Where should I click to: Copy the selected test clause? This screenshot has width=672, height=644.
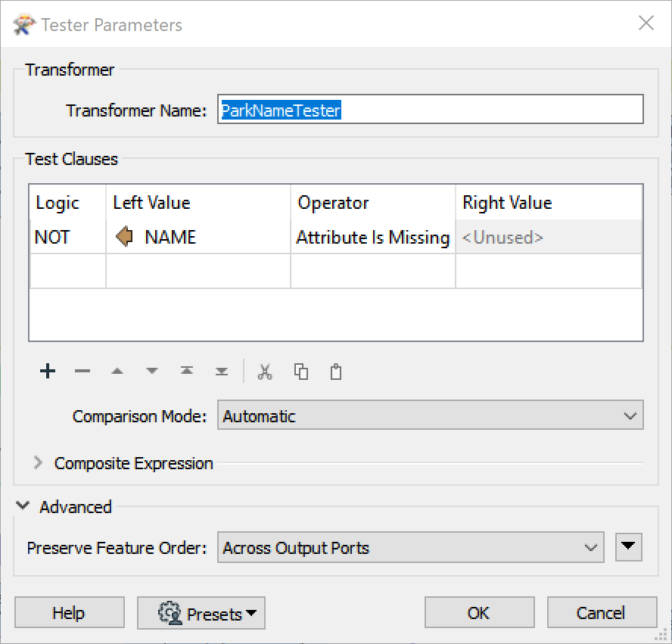click(300, 371)
